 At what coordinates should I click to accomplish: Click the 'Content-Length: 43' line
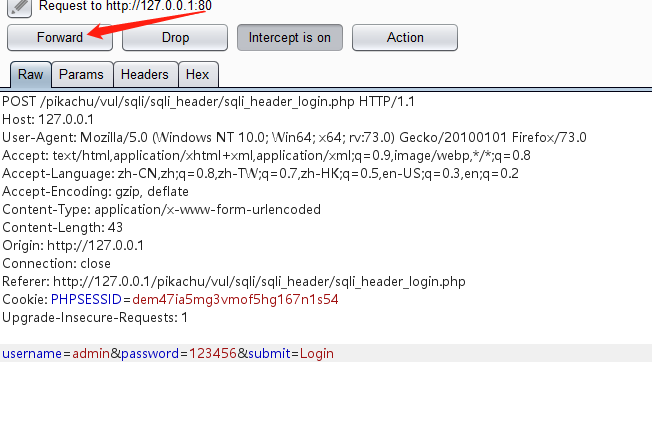pos(62,228)
